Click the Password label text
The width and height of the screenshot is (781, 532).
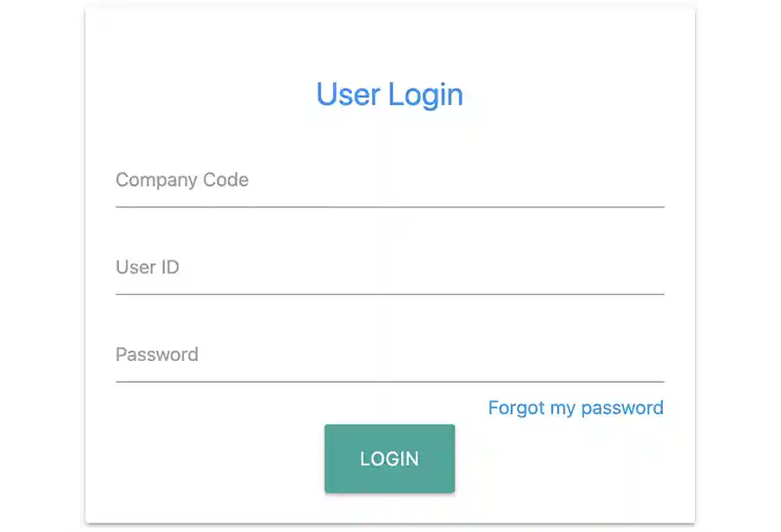(x=157, y=354)
